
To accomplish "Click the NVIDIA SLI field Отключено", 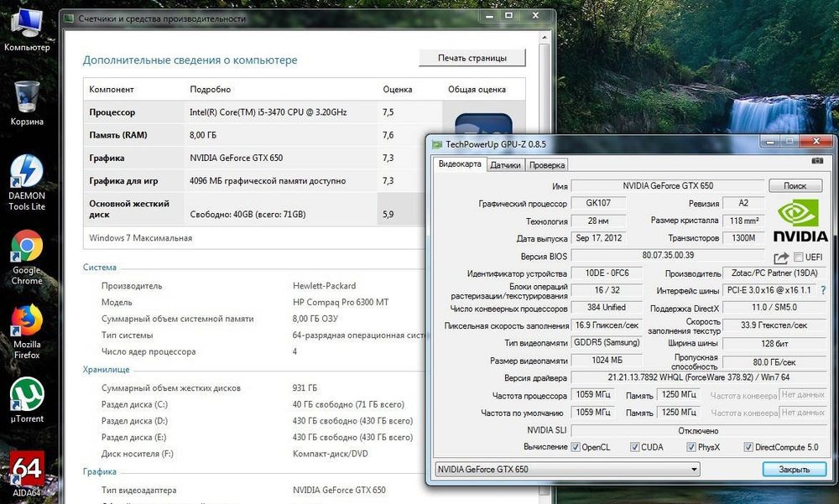I will click(x=698, y=431).
